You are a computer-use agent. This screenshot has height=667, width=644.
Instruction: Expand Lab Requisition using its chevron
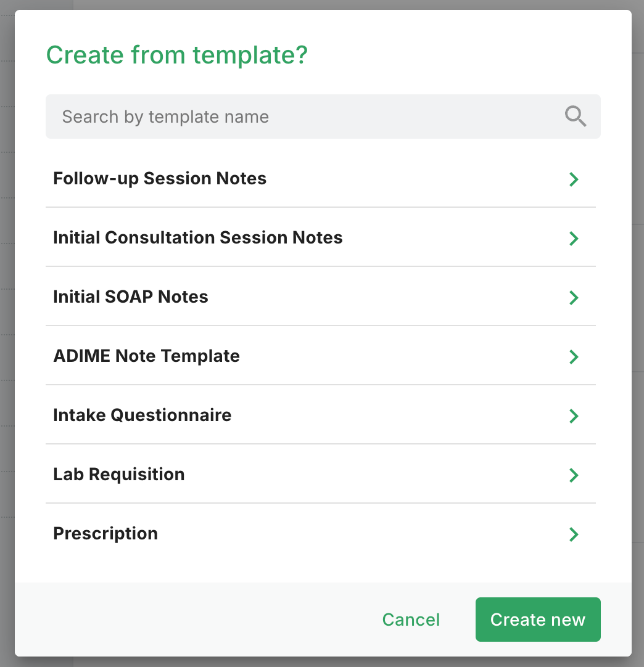[x=574, y=475]
